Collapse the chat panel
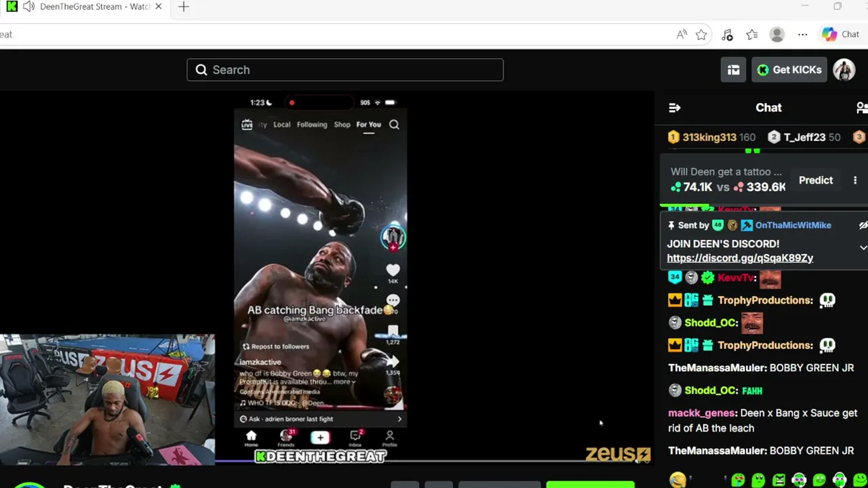 pyautogui.click(x=674, y=108)
